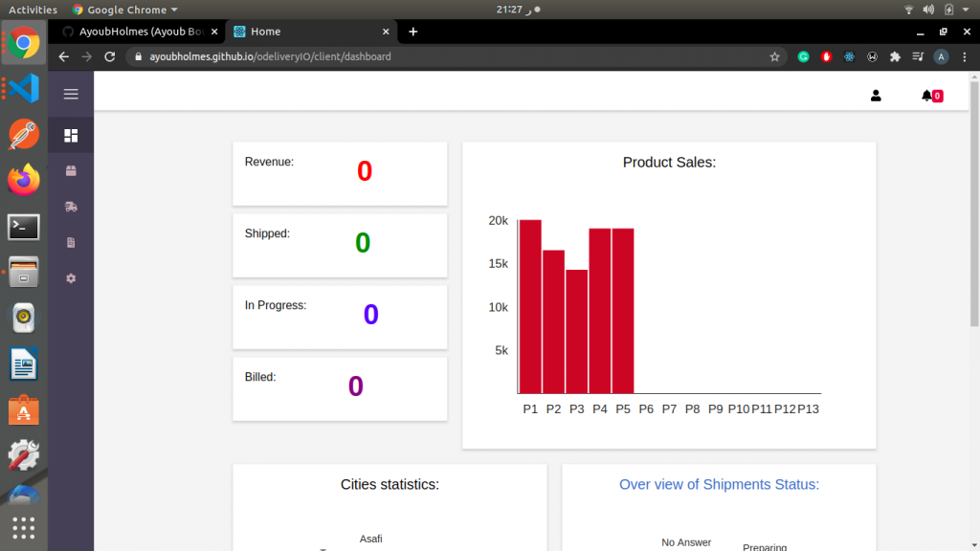This screenshot has height=551, width=980.
Task: Close the AyoubHolmes GitHub tab
Action: point(214,32)
